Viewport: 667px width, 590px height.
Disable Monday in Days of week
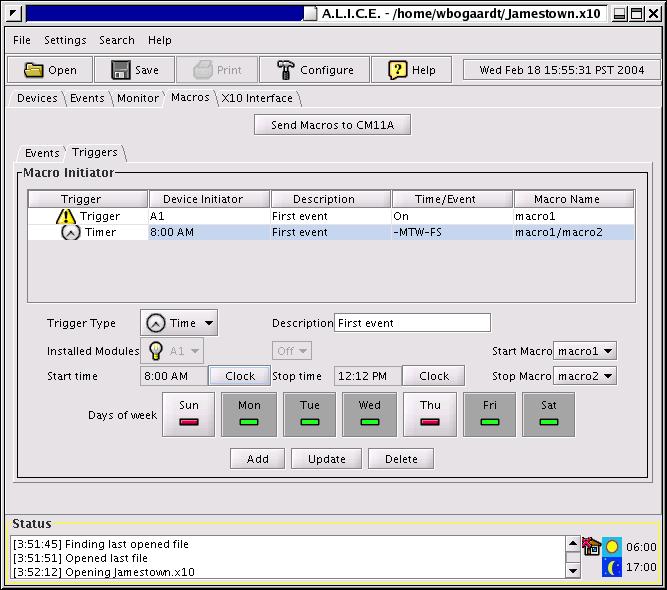tap(249, 414)
